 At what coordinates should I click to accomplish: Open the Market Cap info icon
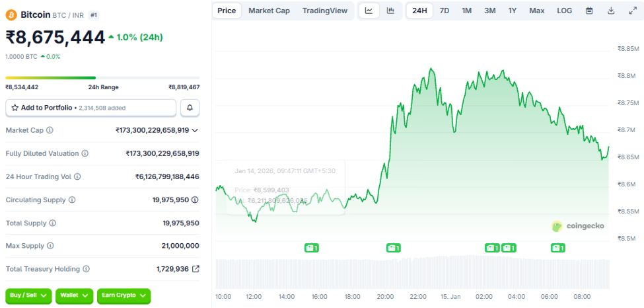(50, 130)
